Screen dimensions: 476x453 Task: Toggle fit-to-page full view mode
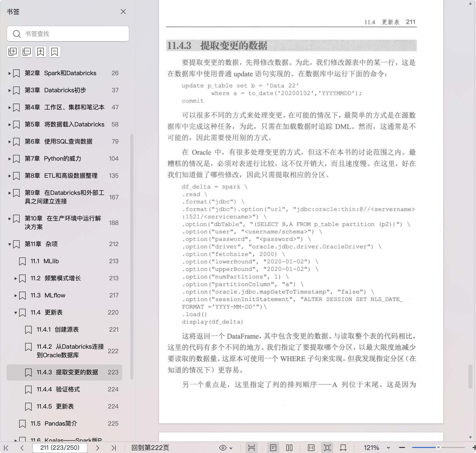pos(327,448)
